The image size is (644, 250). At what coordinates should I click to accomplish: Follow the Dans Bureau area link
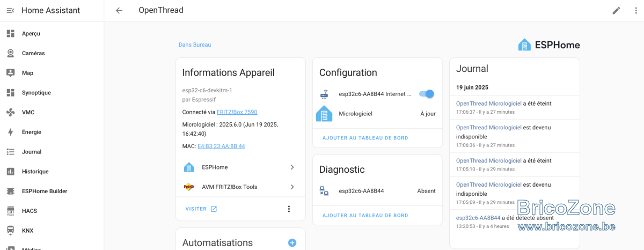point(195,45)
